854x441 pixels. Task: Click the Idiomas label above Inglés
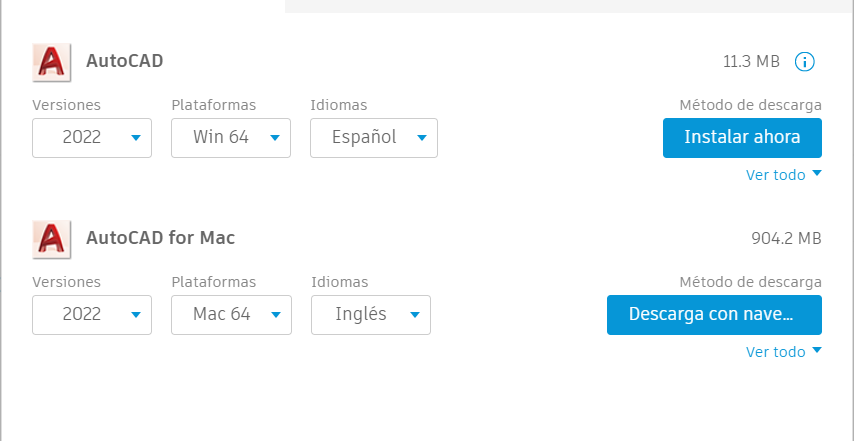(340, 282)
